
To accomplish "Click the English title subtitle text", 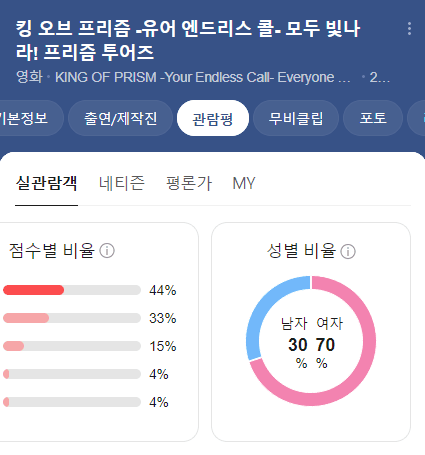I will pyautogui.click(x=203, y=77).
